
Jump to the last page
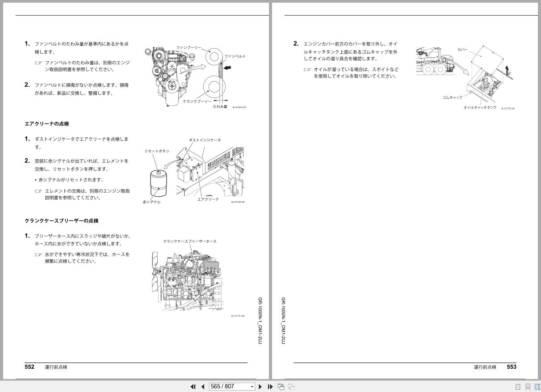pyautogui.click(x=270, y=387)
